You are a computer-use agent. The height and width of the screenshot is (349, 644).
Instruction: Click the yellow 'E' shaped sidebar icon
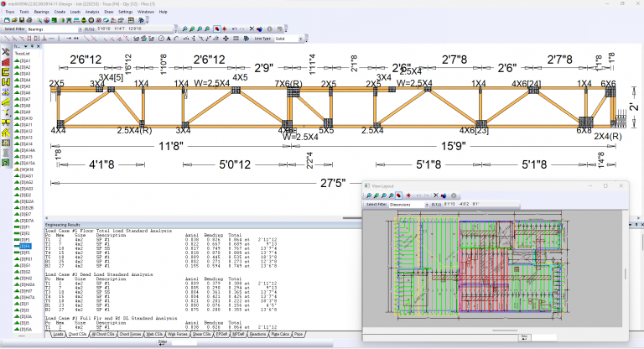point(6,72)
